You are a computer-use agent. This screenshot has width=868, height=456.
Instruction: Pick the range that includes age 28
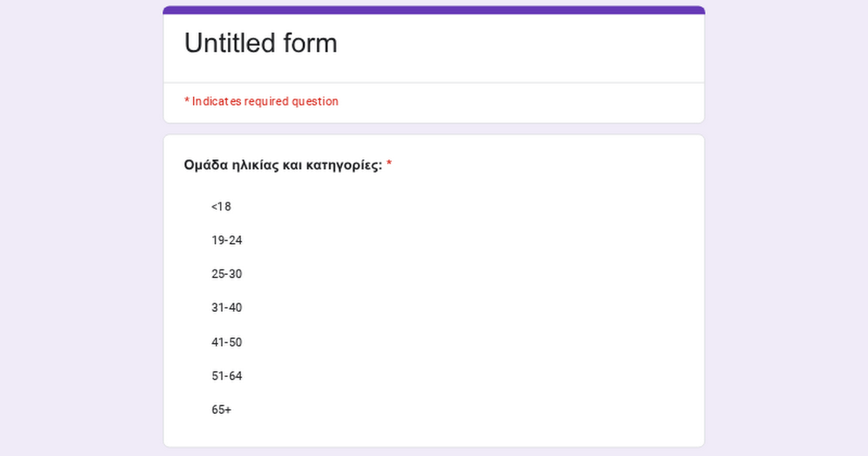coord(226,274)
